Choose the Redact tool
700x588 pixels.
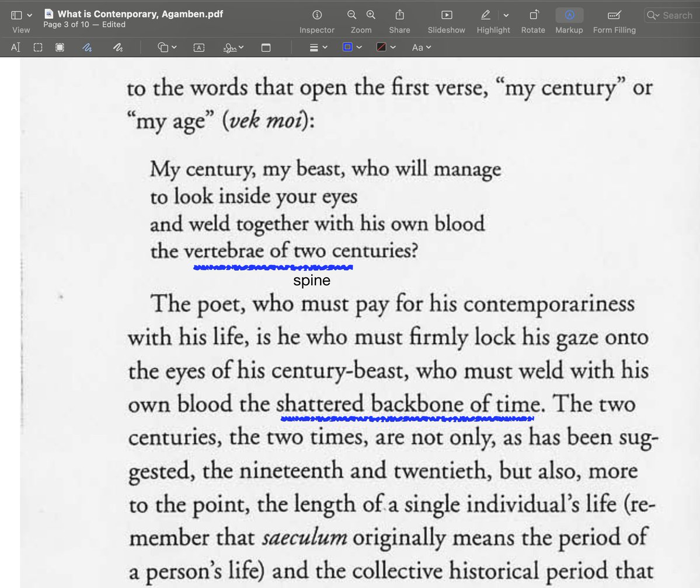coord(60,47)
